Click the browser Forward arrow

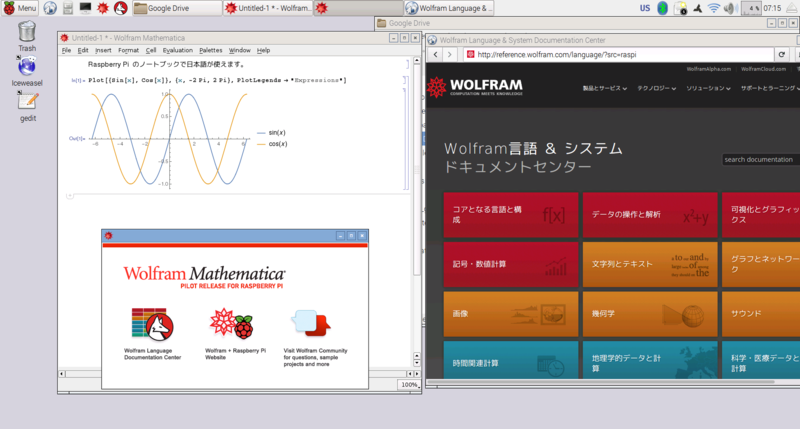(x=449, y=54)
